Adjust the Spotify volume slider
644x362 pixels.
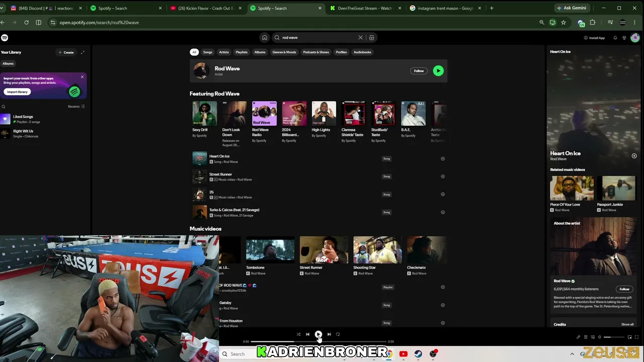point(614,337)
